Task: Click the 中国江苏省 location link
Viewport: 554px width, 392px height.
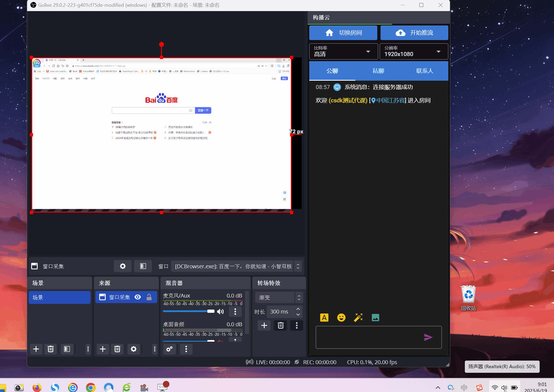Action: [x=388, y=100]
